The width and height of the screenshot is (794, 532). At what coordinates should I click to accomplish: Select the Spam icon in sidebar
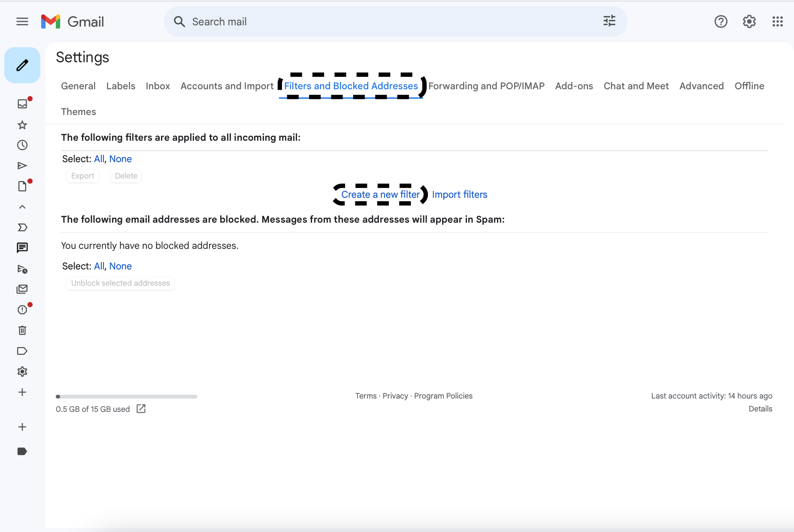(22, 309)
